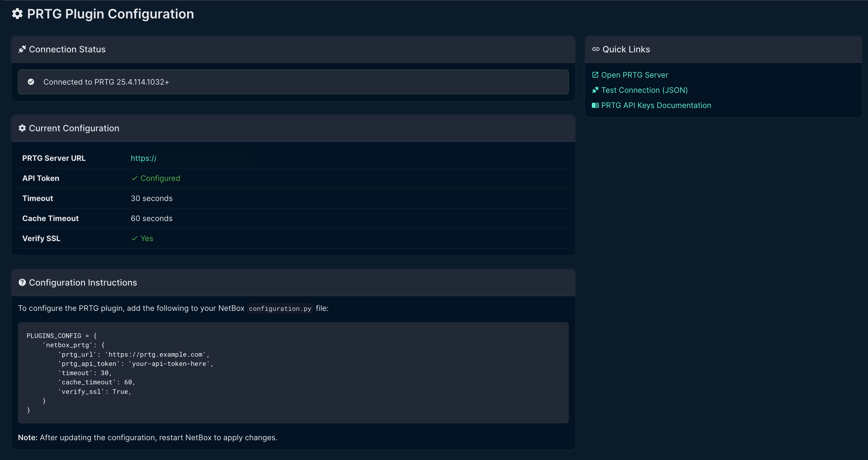Run Test Connection (JSON) link
868x460 pixels.
(644, 90)
